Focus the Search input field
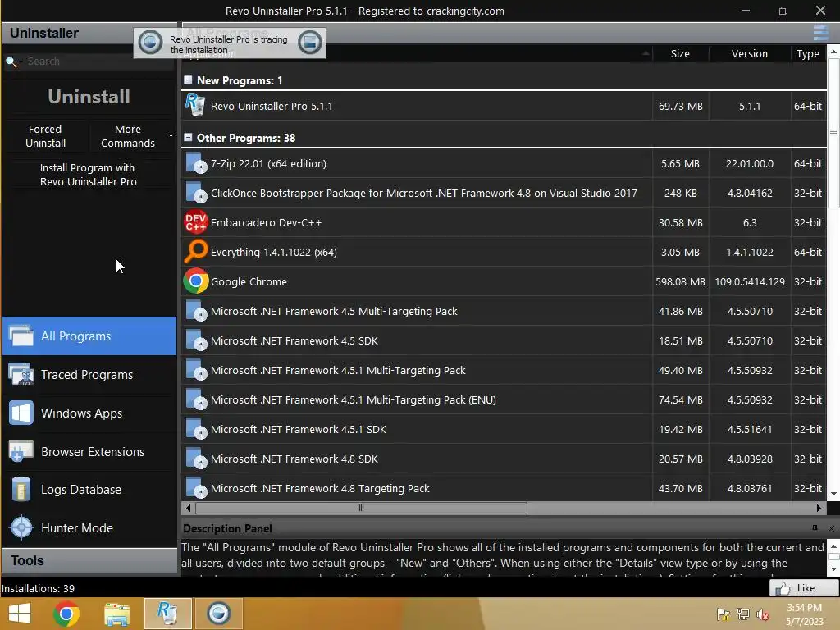The width and height of the screenshot is (840, 630). pyautogui.click(x=99, y=62)
